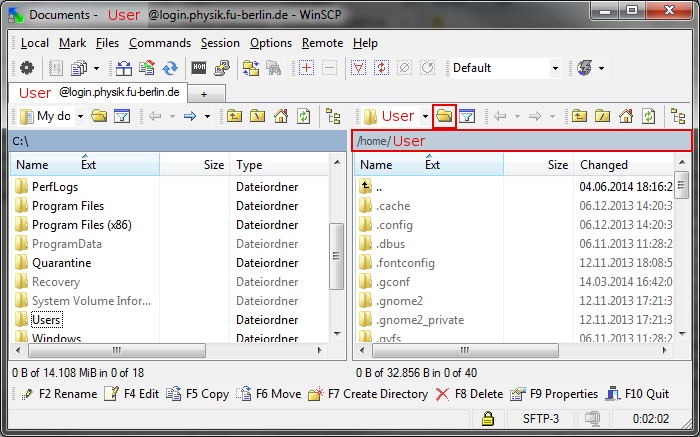Click F9 Properties button
This screenshot has width=700, height=437.
tap(554, 394)
